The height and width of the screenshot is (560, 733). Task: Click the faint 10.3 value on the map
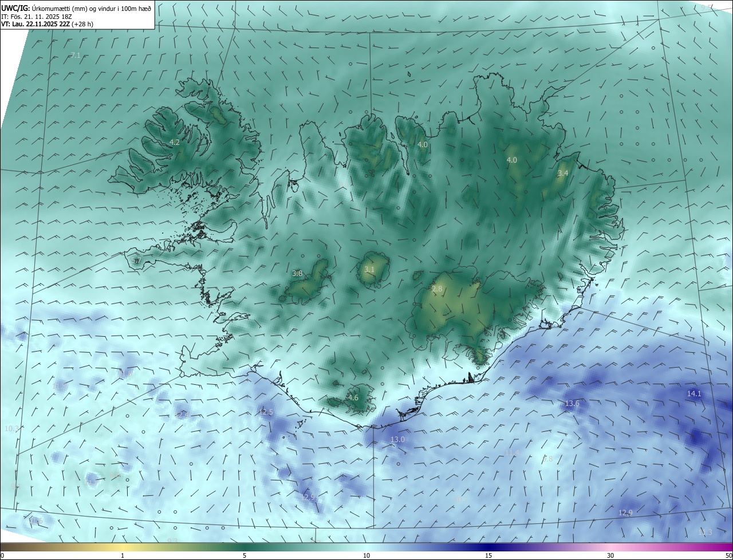[x=11, y=428]
